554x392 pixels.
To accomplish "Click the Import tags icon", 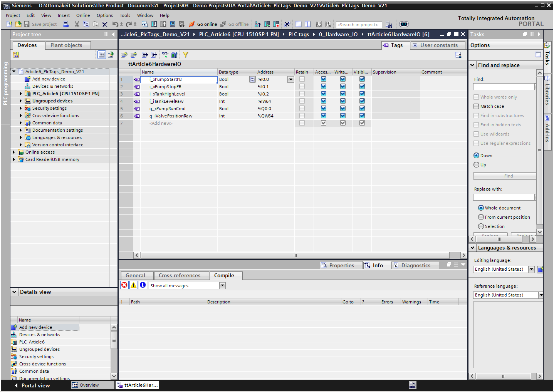I will click(154, 55).
